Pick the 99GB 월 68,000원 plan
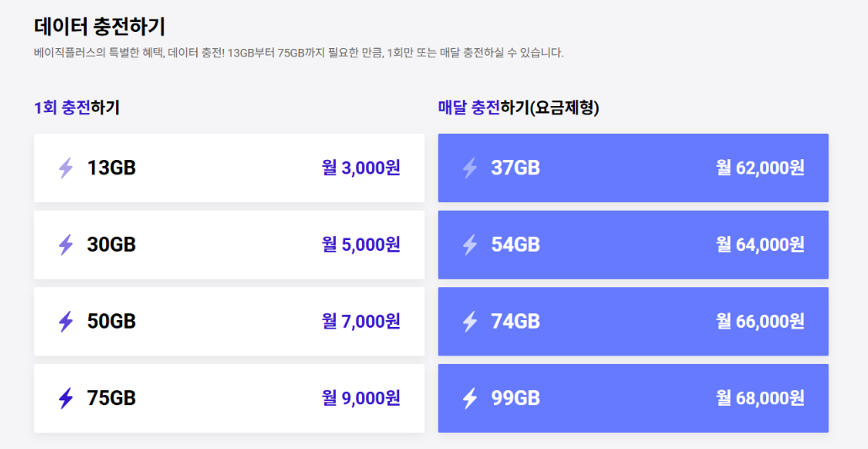This screenshot has width=868, height=449. coord(633,398)
